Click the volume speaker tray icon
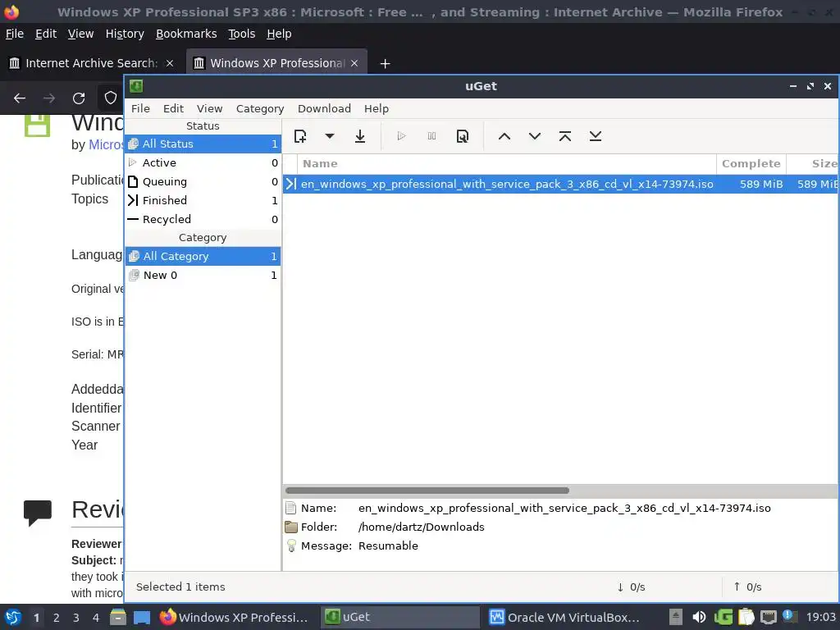The width and height of the screenshot is (840, 630). tap(699, 617)
